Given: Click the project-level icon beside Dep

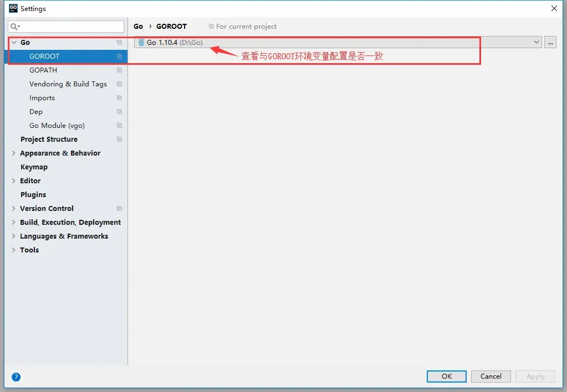Looking at the screenshot, I should pos(119,112).
